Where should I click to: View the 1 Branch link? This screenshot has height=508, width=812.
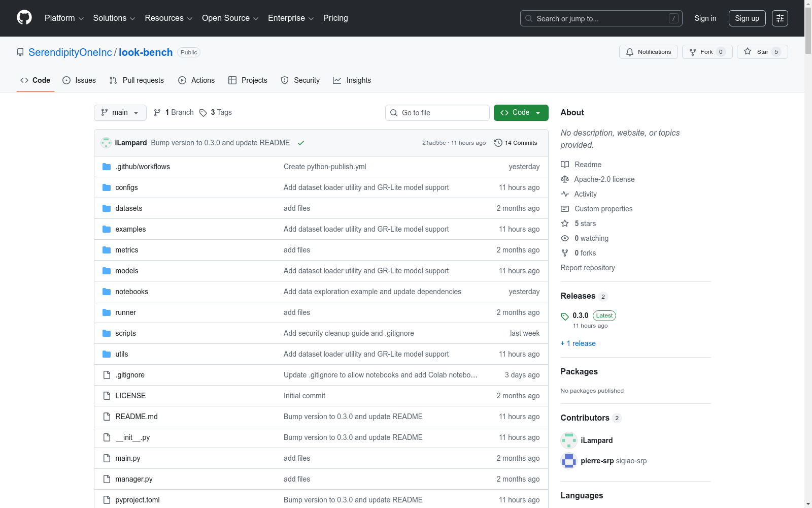(174, 112)
